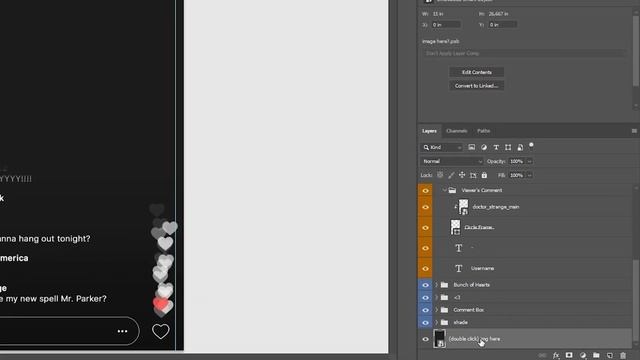Click the pixel layer filter icon
Screen dimensions: 640x360
471,147
